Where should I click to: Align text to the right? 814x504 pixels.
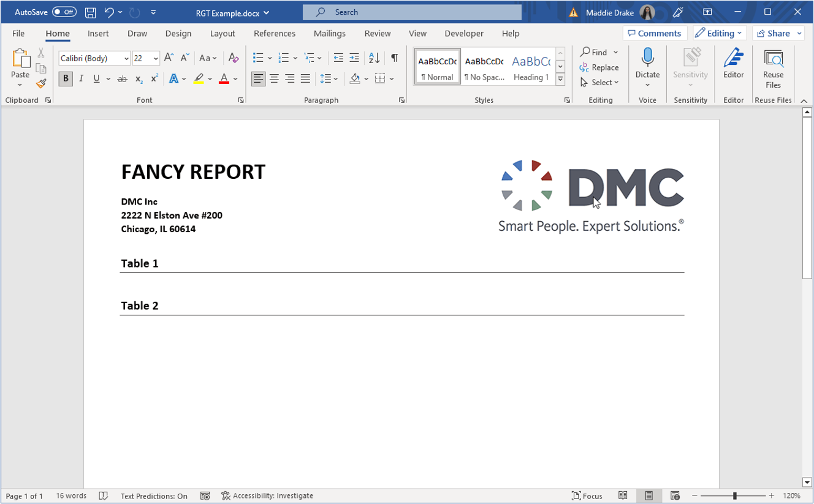[289, 78]
